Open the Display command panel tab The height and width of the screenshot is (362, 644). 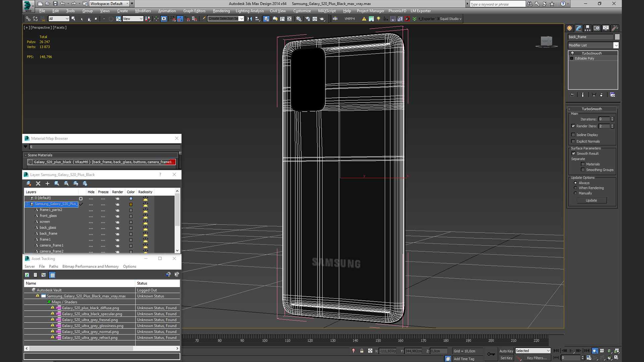[606, 28]
